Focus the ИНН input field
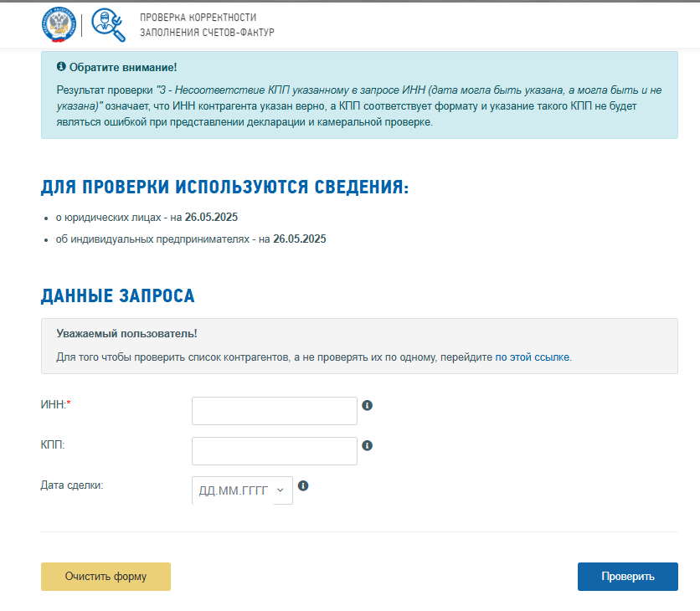700x611 pixels. tap(275, 411)
